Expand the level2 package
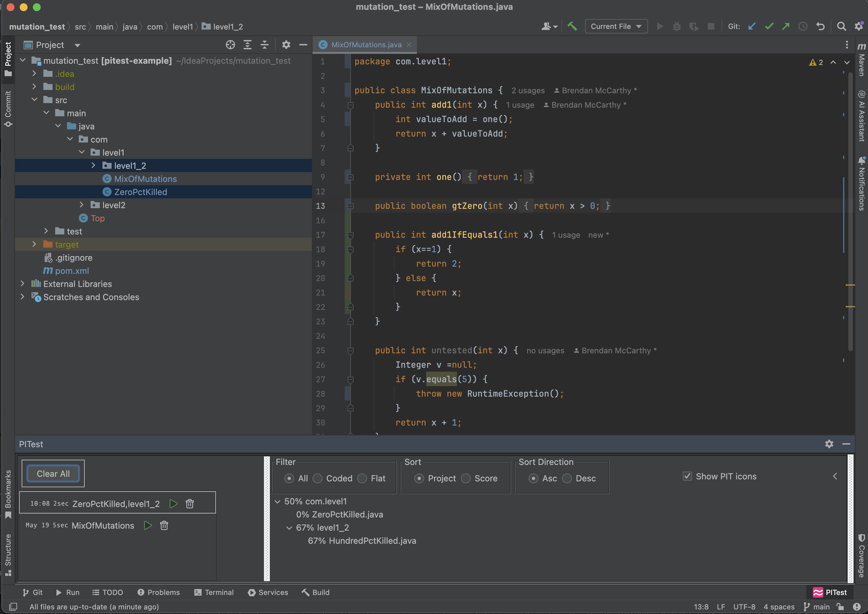This screenshot has height=614, width=868. 81,205
